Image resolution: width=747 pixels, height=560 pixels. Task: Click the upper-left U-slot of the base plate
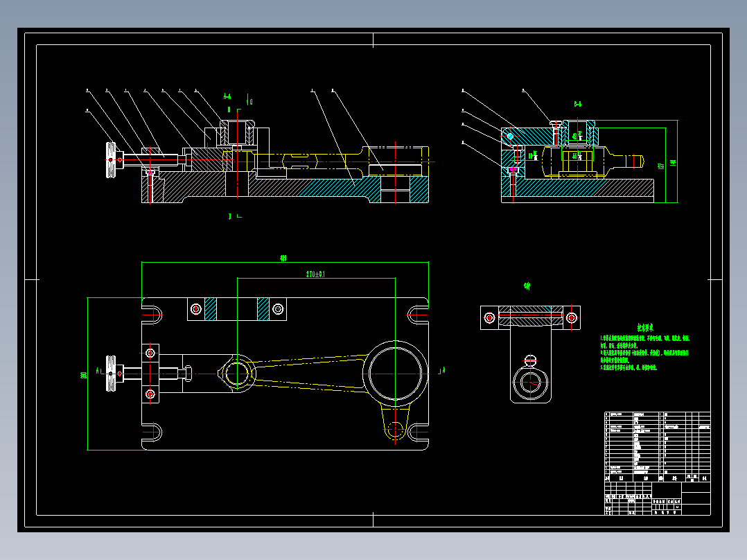(x=152, y=315)
